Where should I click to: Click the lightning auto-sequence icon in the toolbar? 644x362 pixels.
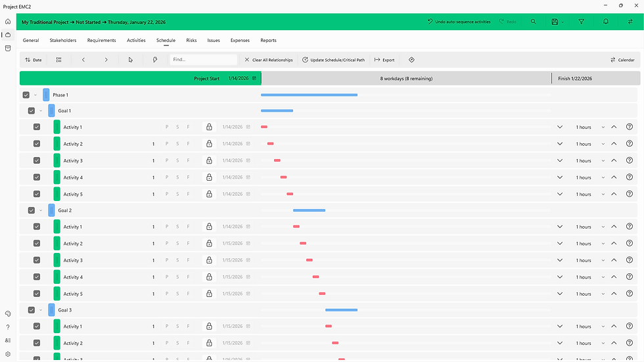[x=155, y=60]
